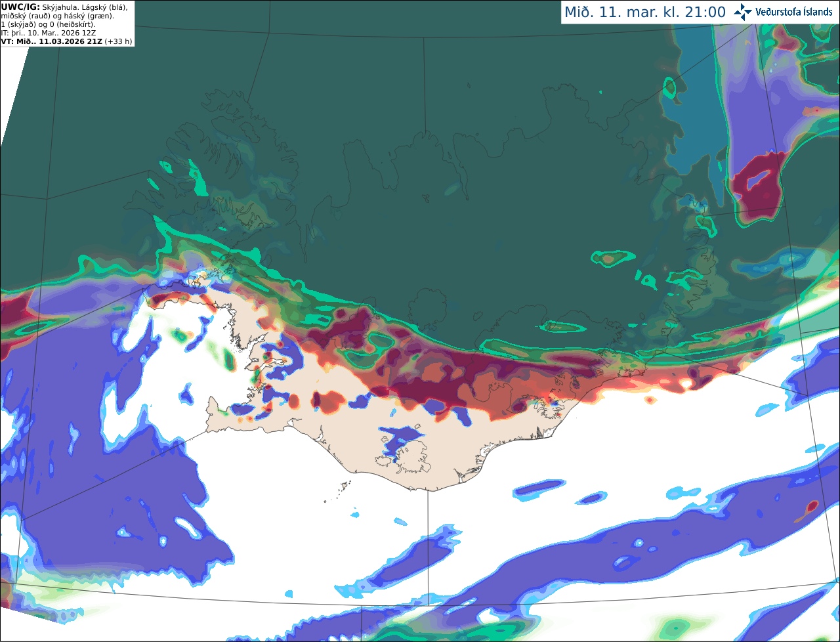Screen dimensions: 840x642
Task: Click the 'Veðurstofa Íslands' wordmark text
Action: coord(794,12)
